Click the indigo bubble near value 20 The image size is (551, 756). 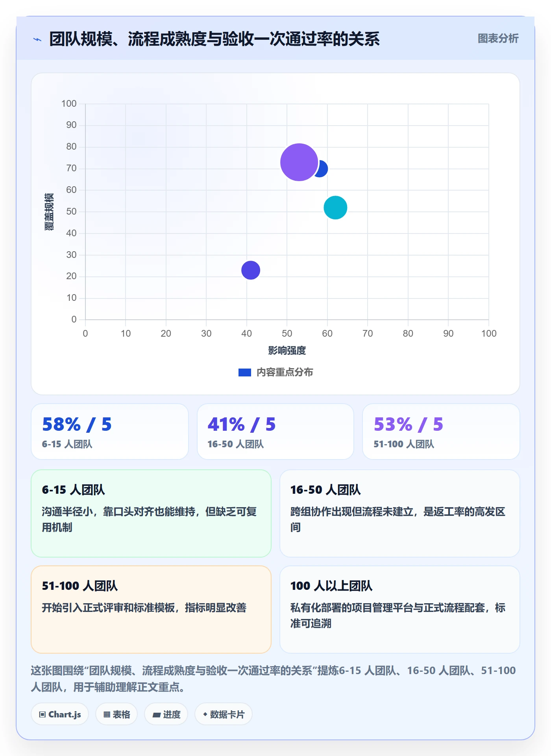[251, 270]
